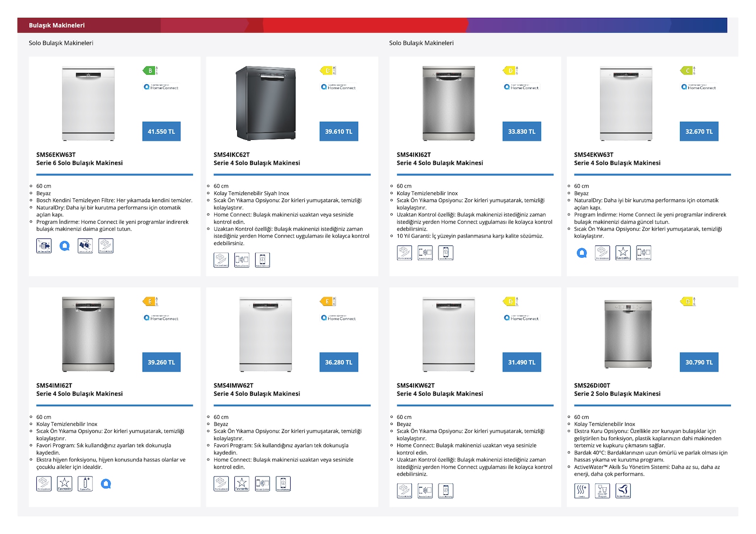Click the '10 Yıl Garanti' feature line
Viewport: 756px width, 534px height.
tap(470, 236)
